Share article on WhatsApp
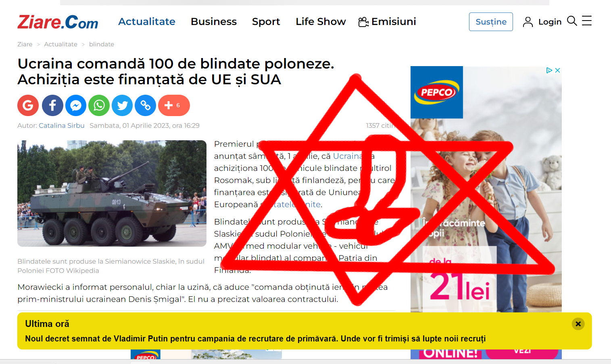611x364 pixels. point(99,106)
